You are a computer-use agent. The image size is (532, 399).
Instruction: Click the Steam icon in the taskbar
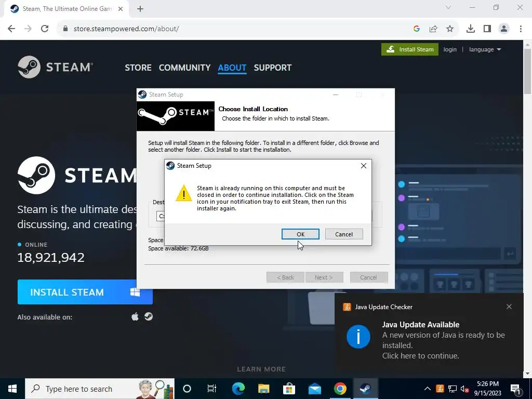pos(365,389)
